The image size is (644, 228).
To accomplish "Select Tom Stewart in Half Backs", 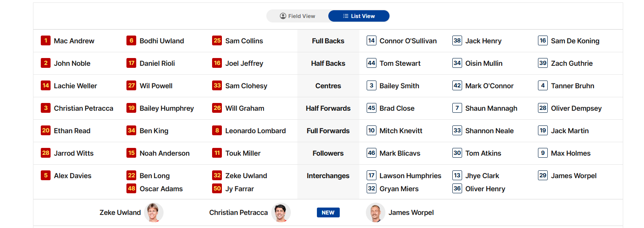I will 400,63.
